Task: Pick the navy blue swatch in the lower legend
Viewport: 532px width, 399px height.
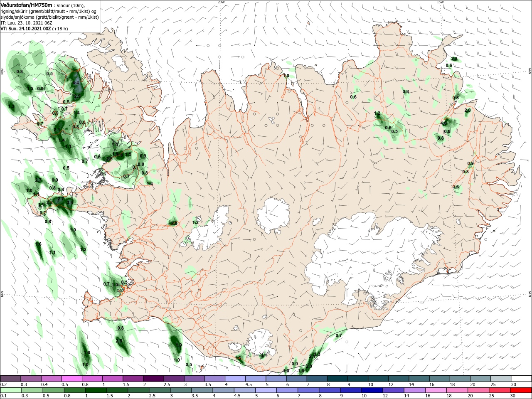Action: pos(372,390)
